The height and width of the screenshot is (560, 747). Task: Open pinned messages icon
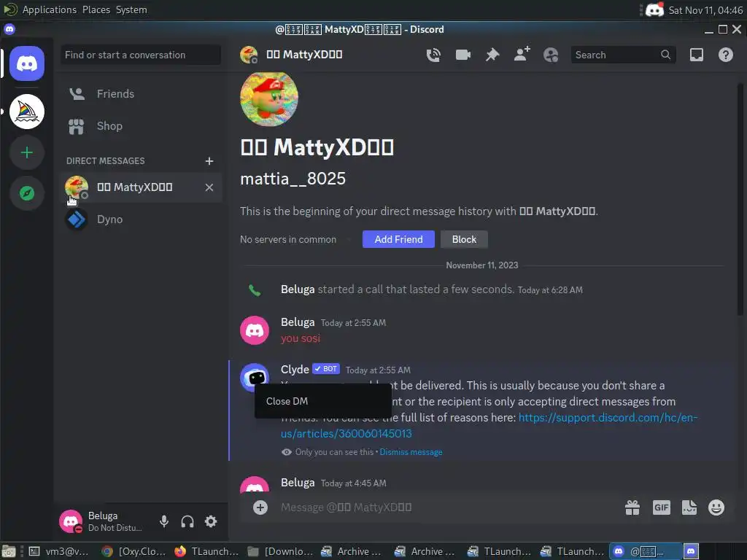click(x=492, y=55)
